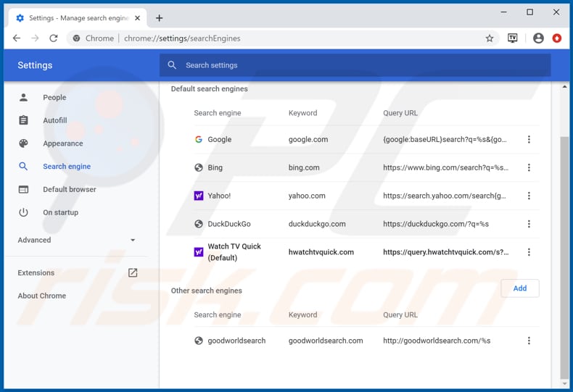Open the People settings section
The height and width of the screenshot is (392, 573).
coord(54,97)
